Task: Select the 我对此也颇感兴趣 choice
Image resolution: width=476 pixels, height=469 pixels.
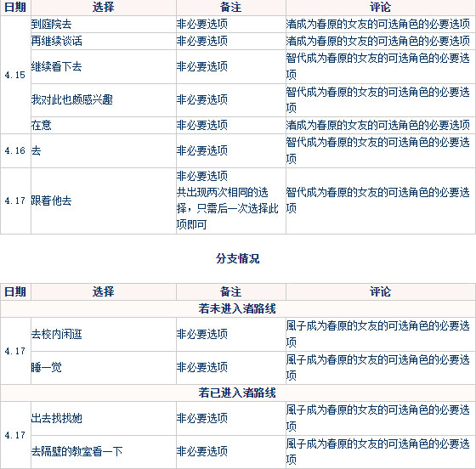Action: [x=103, y=100]
